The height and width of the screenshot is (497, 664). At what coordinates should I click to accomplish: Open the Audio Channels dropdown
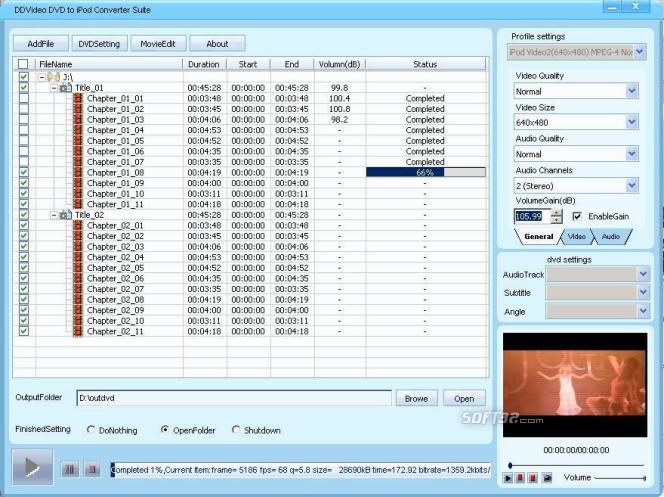click(x=632, y=185)
